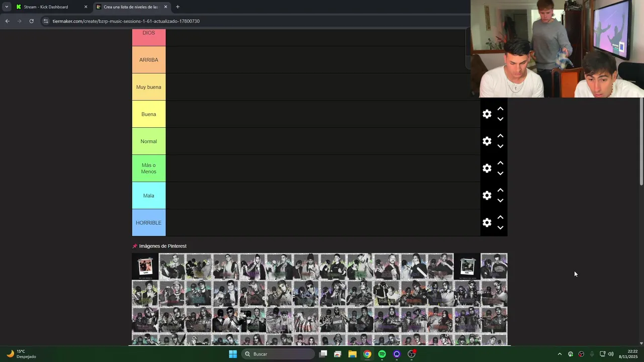Select the blue HORRIBLE tier label

pyautogui.click(x=149, y=223)
